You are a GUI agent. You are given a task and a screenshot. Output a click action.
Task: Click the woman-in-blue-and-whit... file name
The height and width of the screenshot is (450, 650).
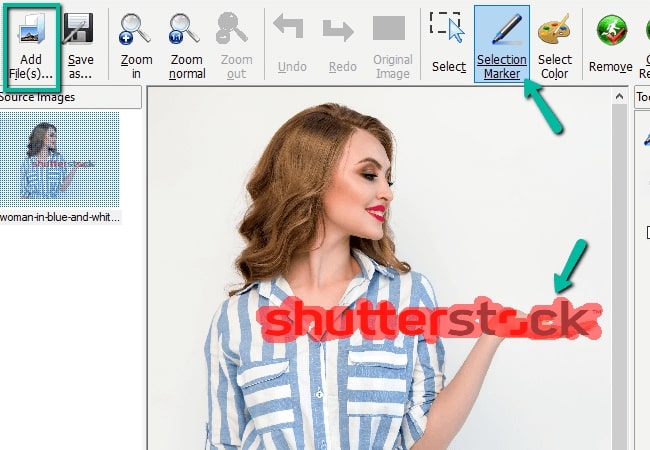[x=60, y=217]
